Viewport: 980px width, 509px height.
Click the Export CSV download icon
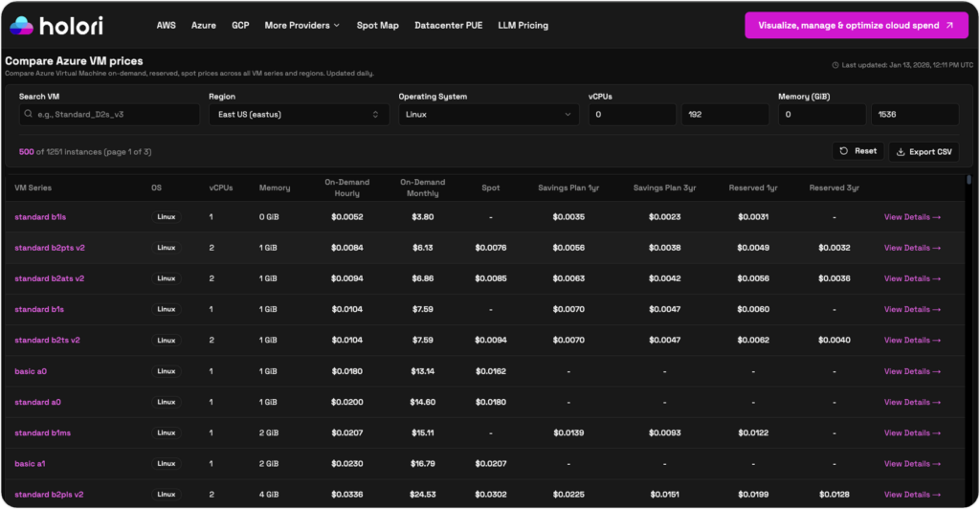[x=901, y=152]
